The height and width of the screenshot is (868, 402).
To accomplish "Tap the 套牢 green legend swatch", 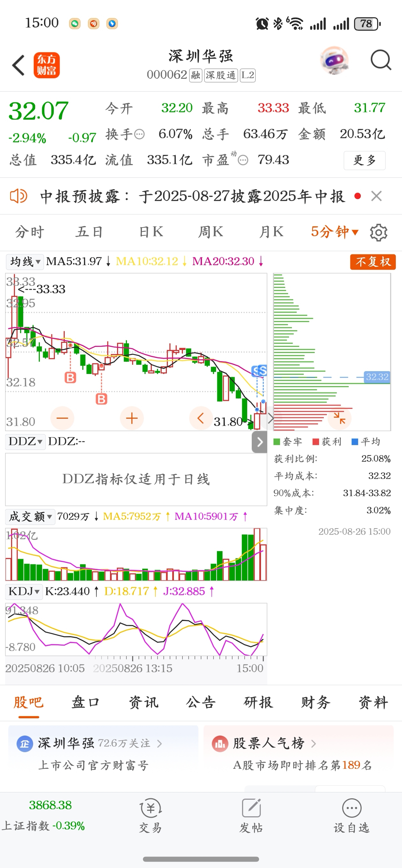I will pos(277,442).
